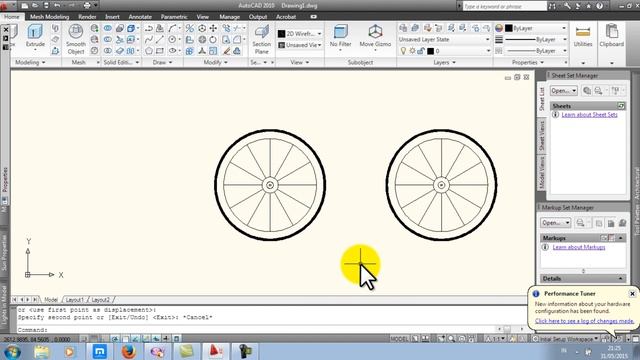Viewport: 640px width, 360px height.
Task: Select the left wheel drawing
Action: coord(270,185)
